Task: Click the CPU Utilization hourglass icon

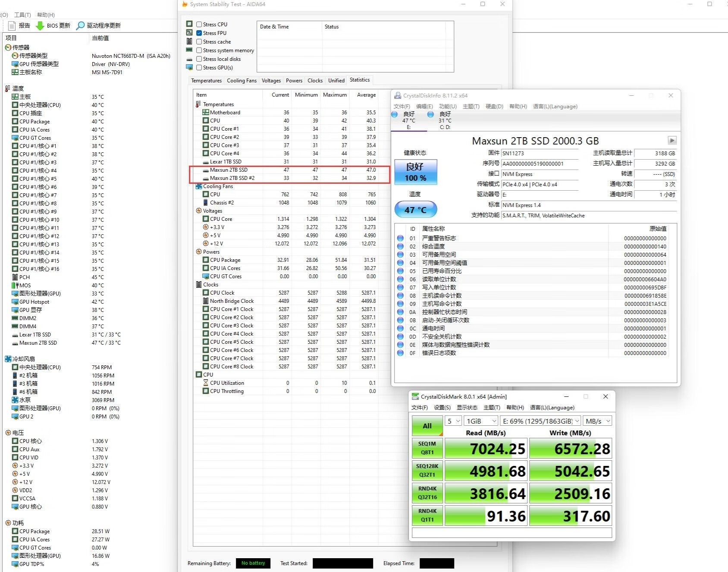Action: click(x=206, y=383)
